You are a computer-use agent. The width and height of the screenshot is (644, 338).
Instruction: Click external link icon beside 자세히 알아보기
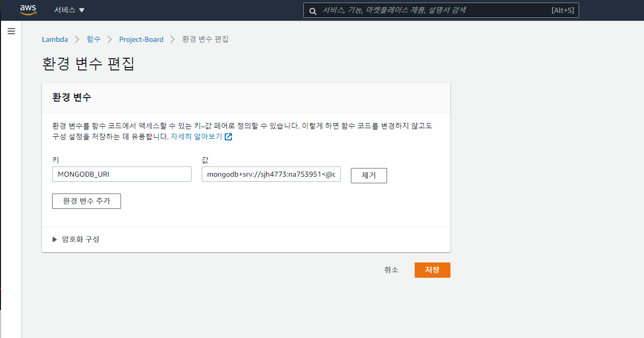pos(228,137)
